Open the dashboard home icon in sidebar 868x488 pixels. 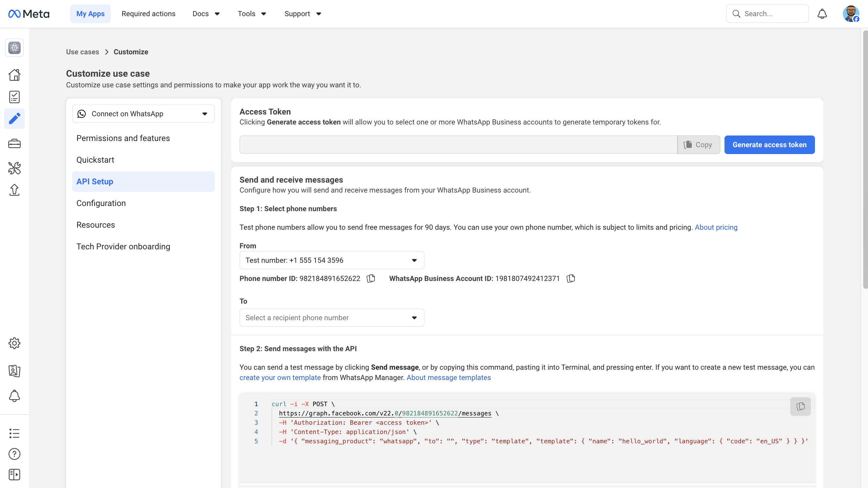pos(14,75)
